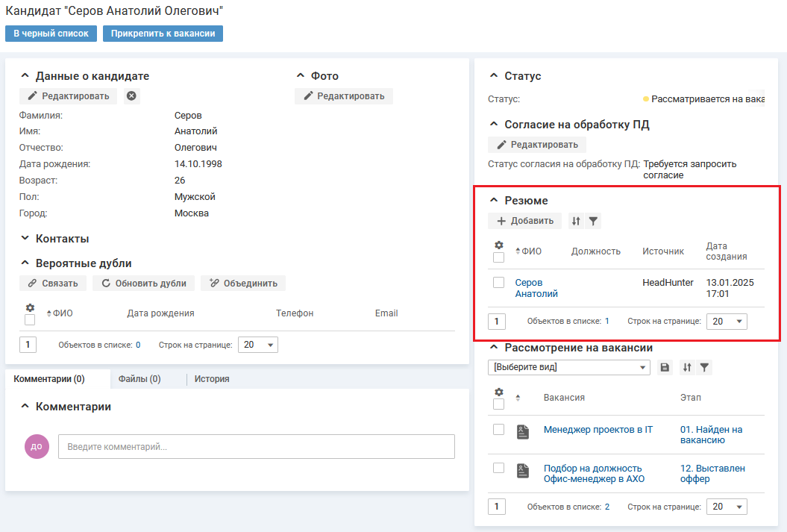The height and width of the screenshot is (532, 787).
Task: Open the [Выберите вид] dropdown
Action: (569, 367)
